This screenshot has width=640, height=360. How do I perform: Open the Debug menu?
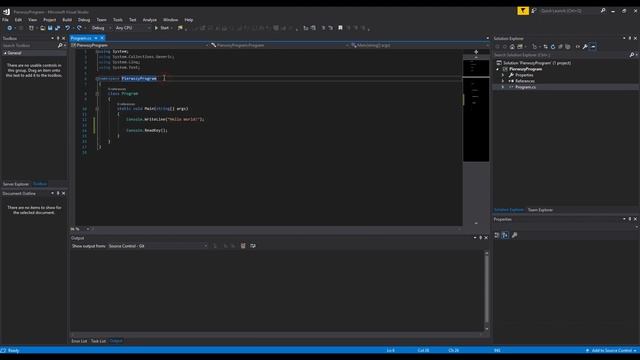click(x=84, y=20)
